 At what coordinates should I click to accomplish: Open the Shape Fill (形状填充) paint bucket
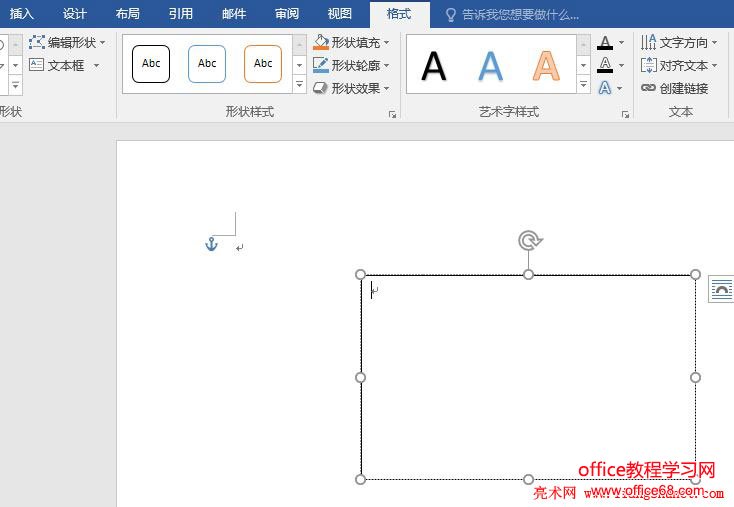click(321, 42)
